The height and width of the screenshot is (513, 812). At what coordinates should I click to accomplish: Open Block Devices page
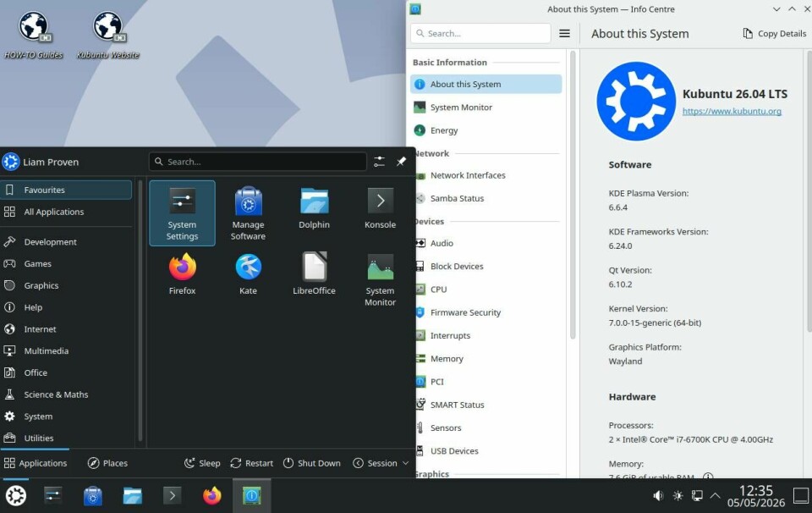[487, 266]
